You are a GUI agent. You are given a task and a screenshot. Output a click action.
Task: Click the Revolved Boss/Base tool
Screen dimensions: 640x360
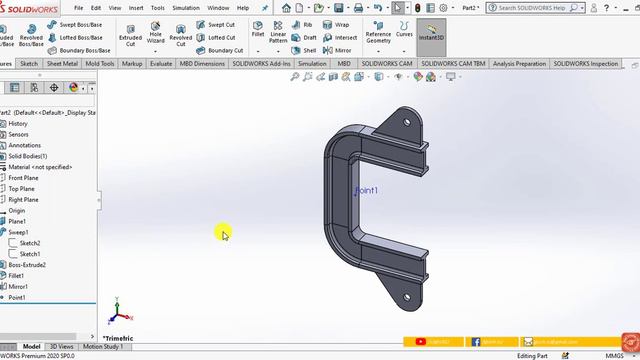(x=31, y=35)
